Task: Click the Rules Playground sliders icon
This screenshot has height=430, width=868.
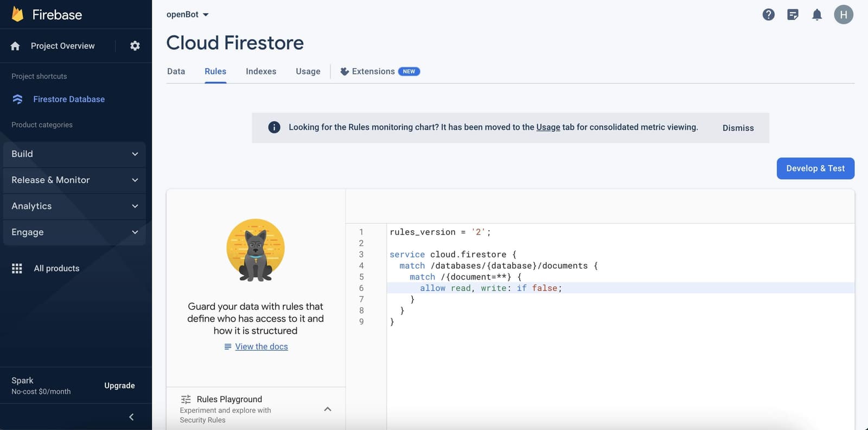Action: click(186, 400)
